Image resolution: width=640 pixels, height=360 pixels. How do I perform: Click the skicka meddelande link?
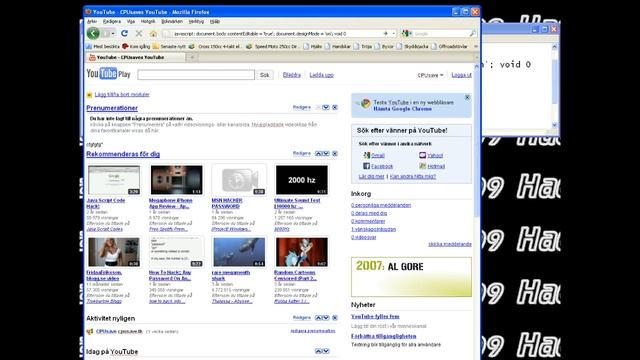[450, 244]
